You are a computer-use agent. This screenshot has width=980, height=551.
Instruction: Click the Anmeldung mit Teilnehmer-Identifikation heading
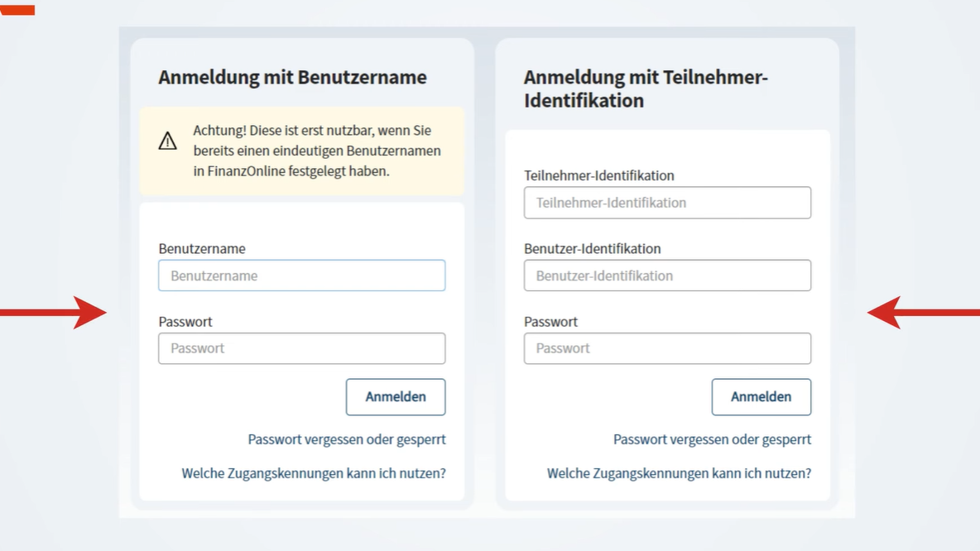[x=645, y=89]
